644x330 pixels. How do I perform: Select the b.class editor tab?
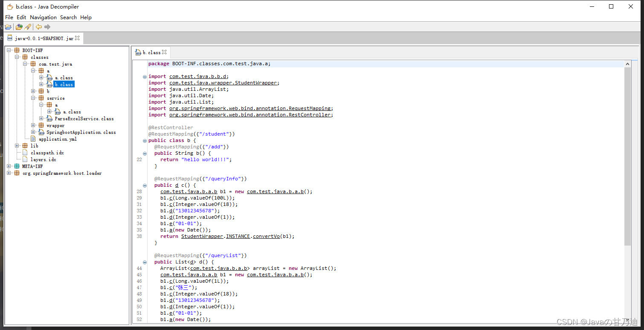151,52
